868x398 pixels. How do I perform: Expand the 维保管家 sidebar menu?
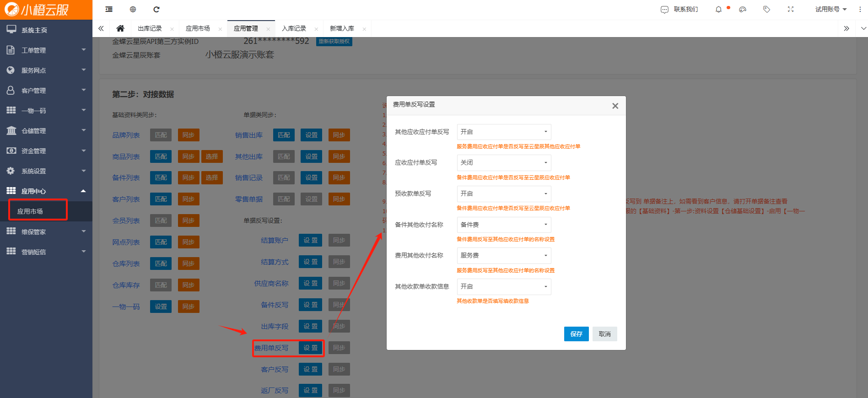tap(46, 231)
